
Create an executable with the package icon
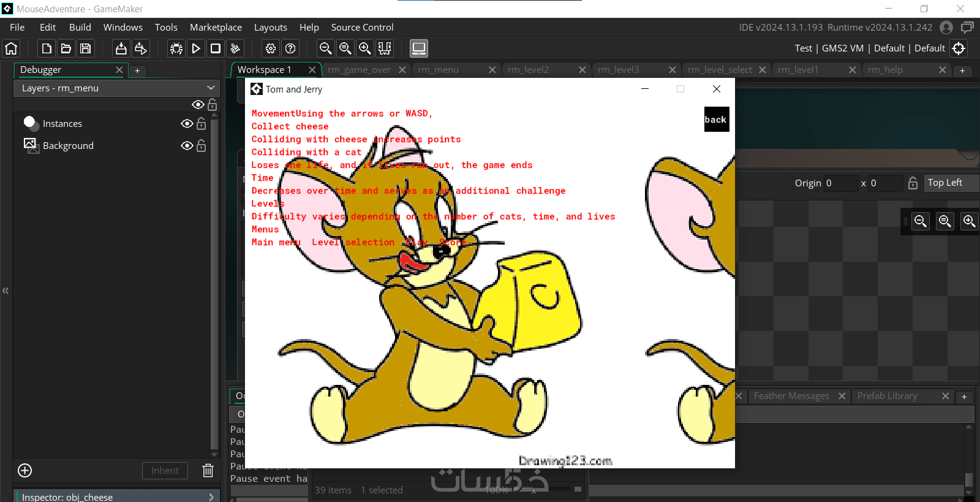(x=121, y=48)
